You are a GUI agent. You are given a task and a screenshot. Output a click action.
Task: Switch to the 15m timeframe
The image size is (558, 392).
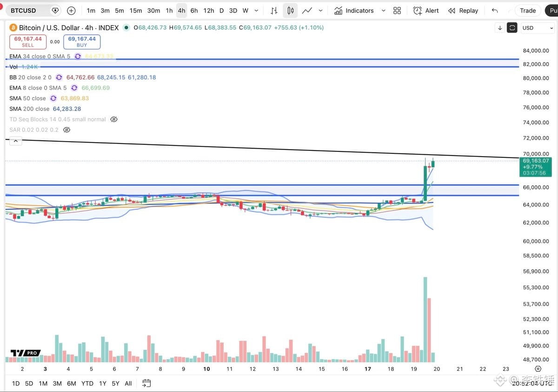pyautogui.click(x=136, y=10)
